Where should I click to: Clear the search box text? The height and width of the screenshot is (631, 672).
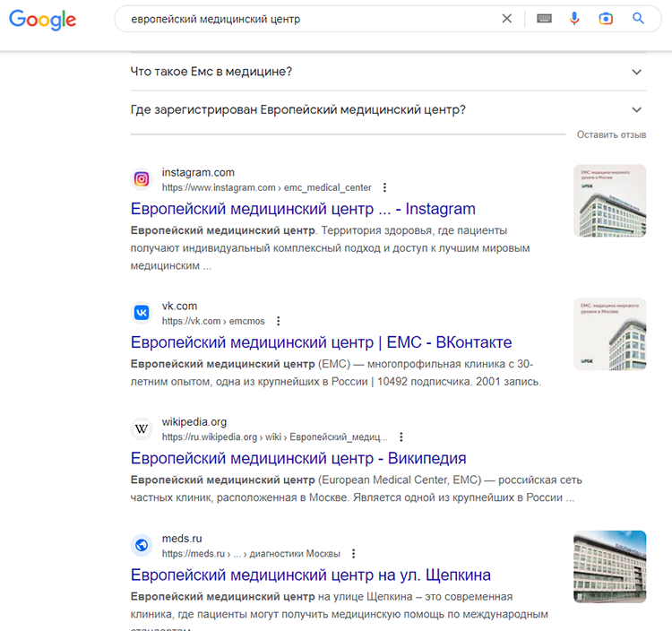pos(507,19)
